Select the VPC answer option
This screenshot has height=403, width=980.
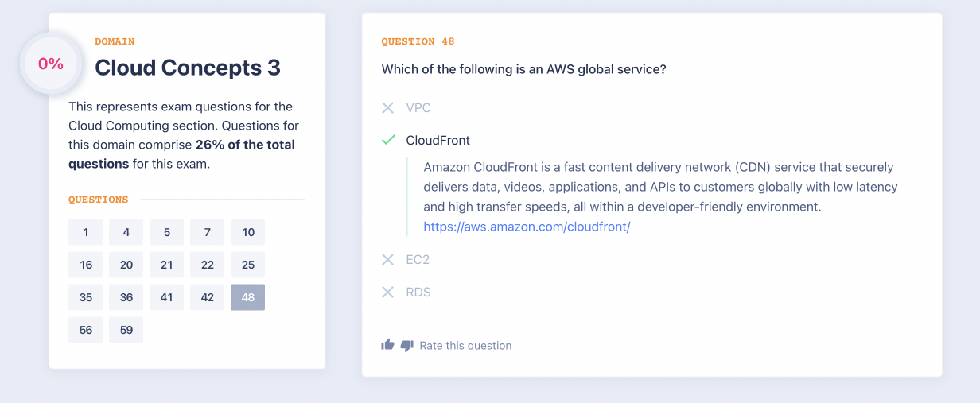(x=418, y=107)
